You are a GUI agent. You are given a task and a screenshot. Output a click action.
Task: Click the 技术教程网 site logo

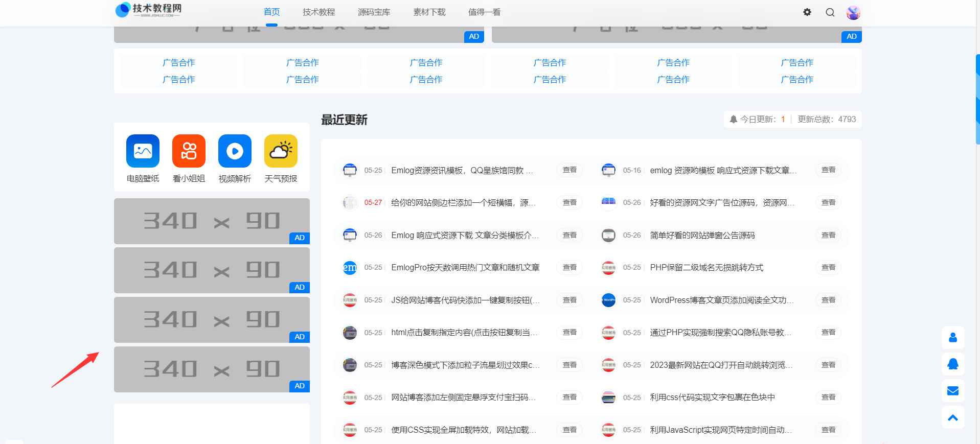[149, 10]
